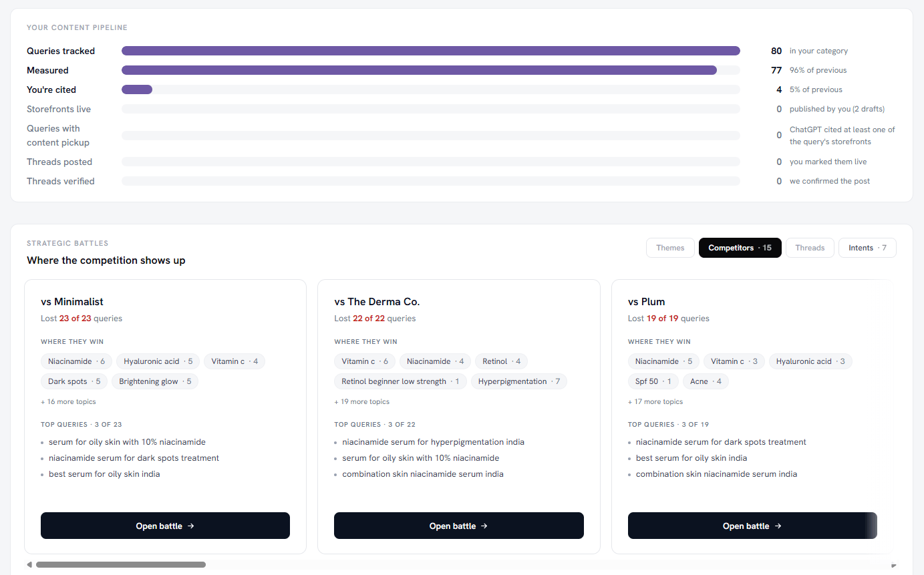
Task: Select the Vitamin c · 6 chip
Action: click(365, 361)
